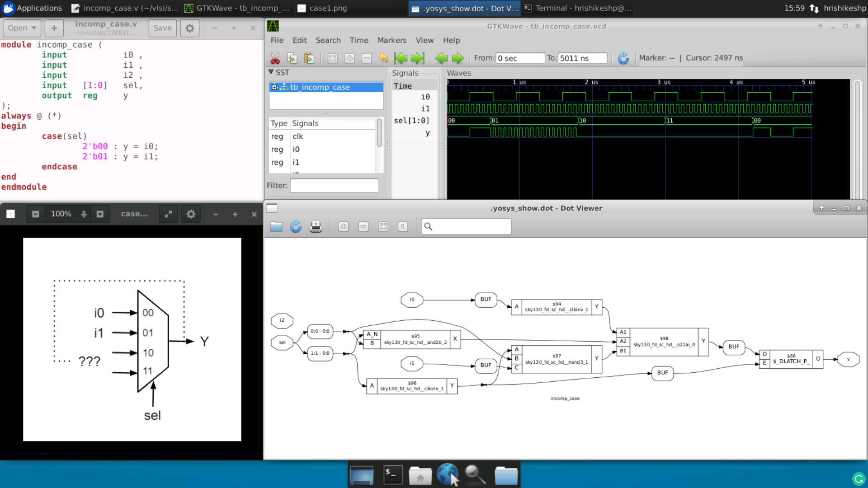Jump to end of GTKWave waveform
The height and width of the screenshot is (488, 868).
417,58
